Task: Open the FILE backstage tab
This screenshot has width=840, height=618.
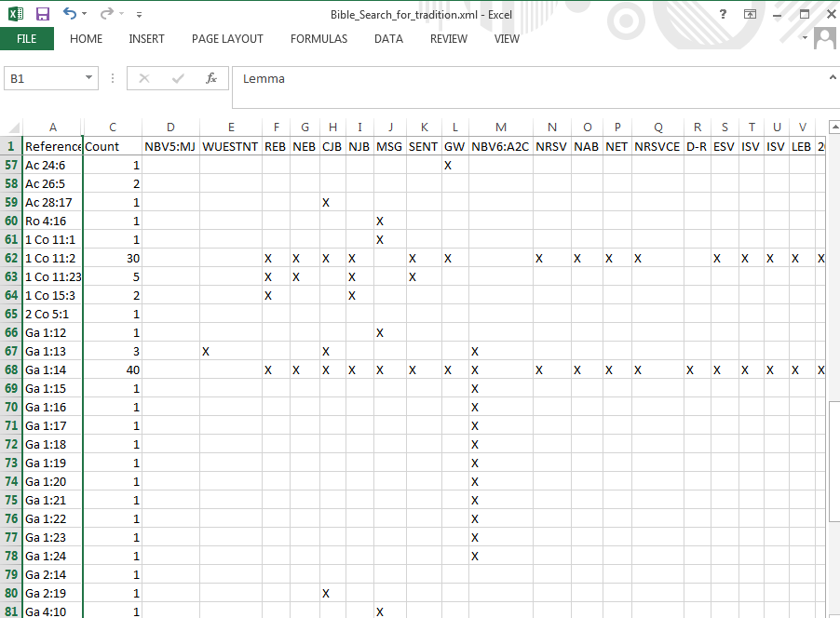Action: (x=27, y=38)
